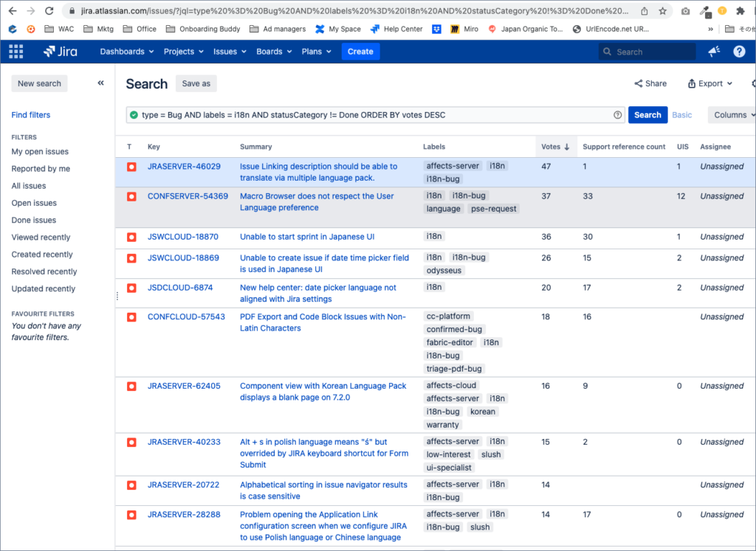Select the Reported by me filter
Image resolution: width=756 pixels, height=551 pixels.
click(41, 169)
